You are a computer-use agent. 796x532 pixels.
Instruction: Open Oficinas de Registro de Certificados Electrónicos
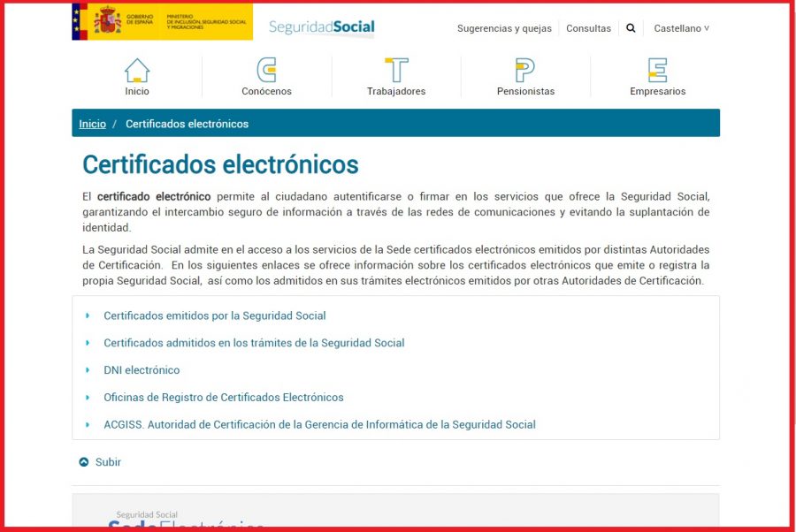click(x=223, y=398)
